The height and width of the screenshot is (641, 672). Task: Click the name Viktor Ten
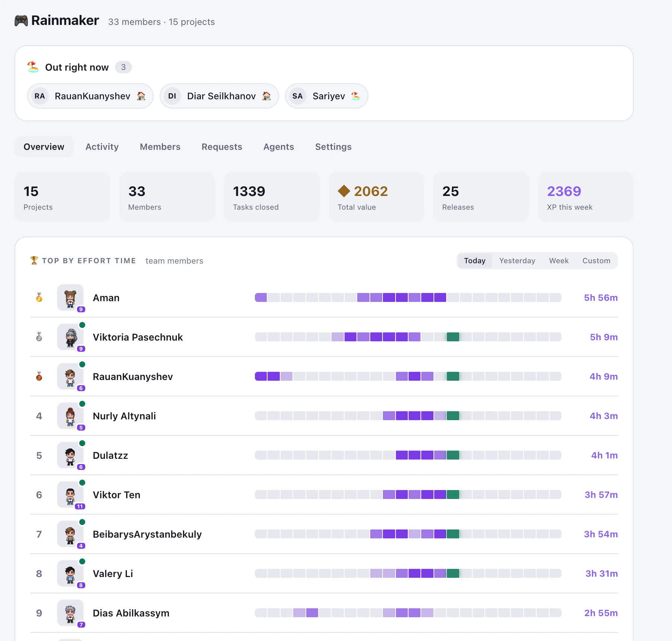coord(116,495)
